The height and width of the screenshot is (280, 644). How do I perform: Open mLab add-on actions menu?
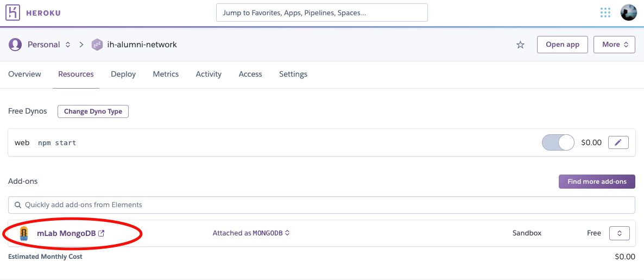coord(620,233)
